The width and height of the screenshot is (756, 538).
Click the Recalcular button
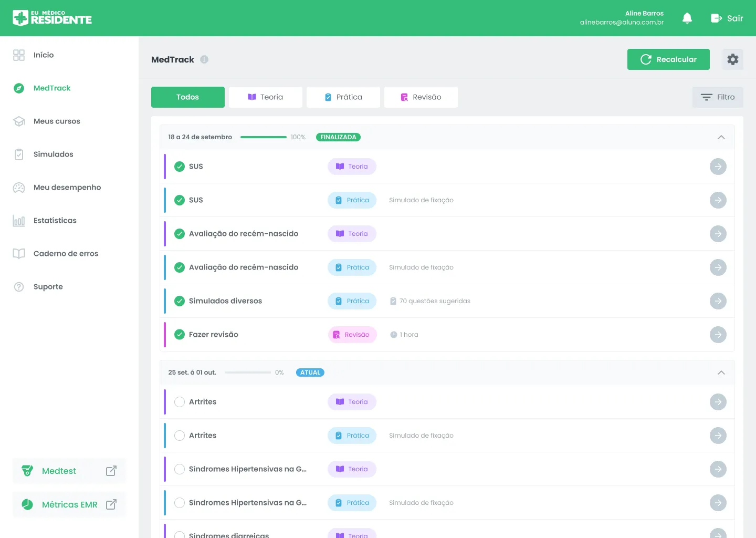tap(668, 59)
